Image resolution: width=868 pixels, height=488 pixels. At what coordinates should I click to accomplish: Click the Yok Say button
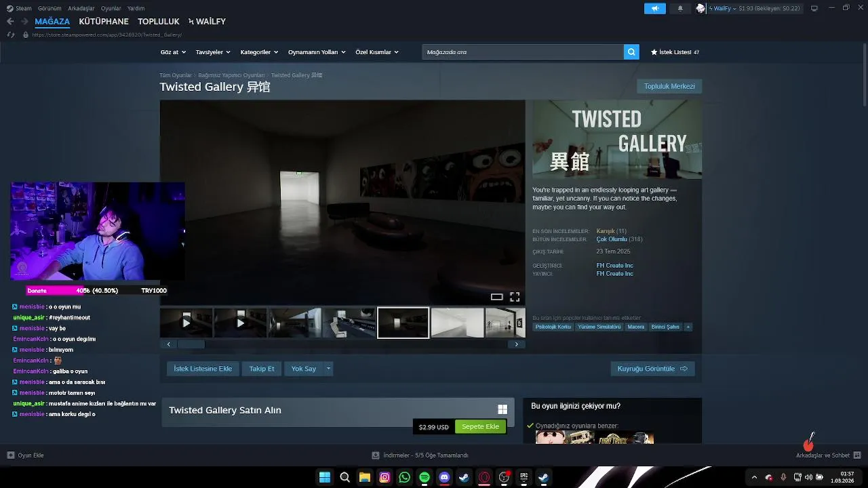pyautogui.click(x=304, y=369)
